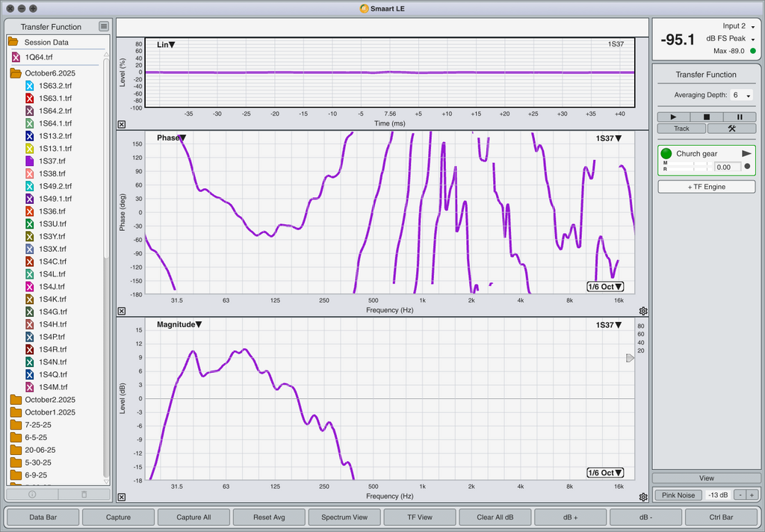Open Phase plot gear settings icon

tap(643, 311)
